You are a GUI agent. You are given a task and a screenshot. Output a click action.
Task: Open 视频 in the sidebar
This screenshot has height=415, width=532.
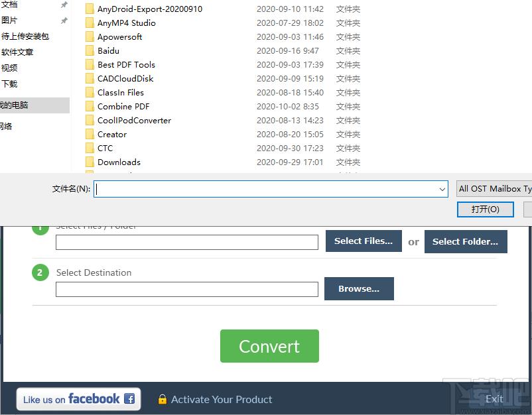pos(9,68)
